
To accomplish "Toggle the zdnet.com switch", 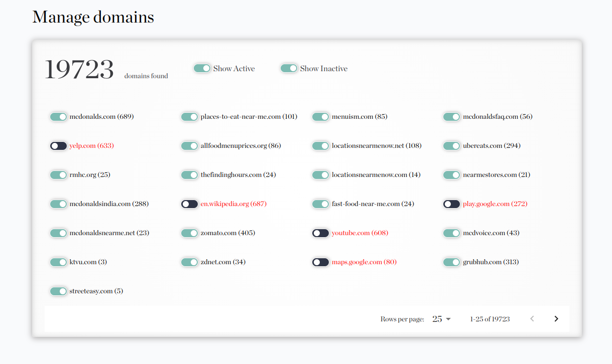I will pyautogui.click(x=189, y=262).
